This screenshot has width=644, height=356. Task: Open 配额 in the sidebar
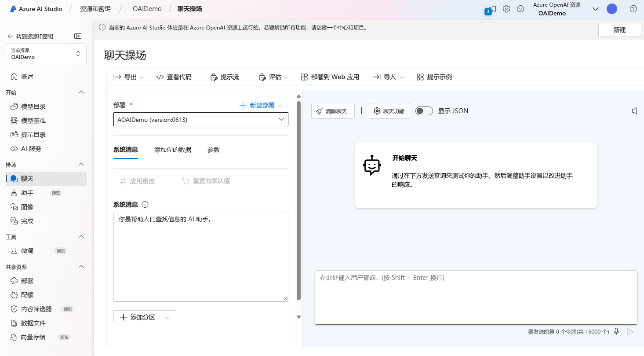click(46, 295)
